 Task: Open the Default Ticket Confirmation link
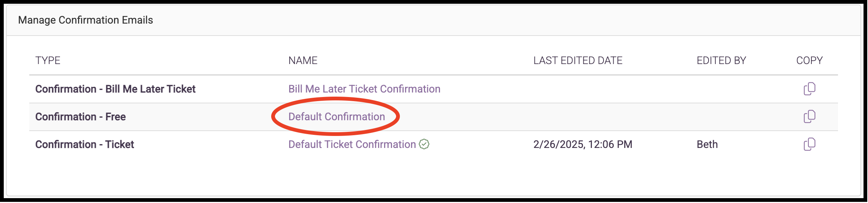[352, 145]
